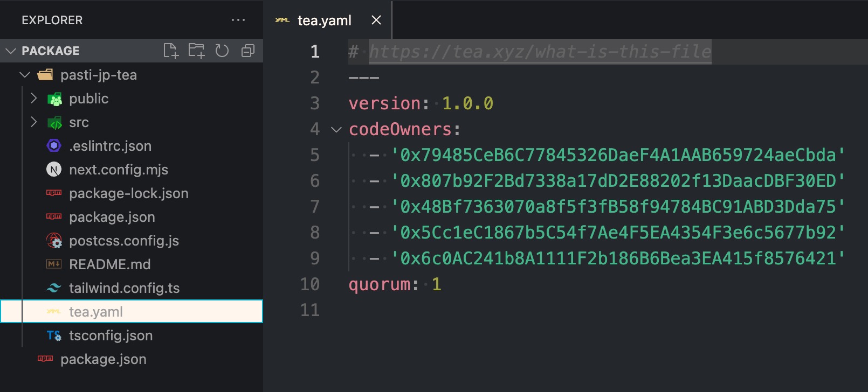Click address starting 0x6c0AC241b8

click(618, 258)
